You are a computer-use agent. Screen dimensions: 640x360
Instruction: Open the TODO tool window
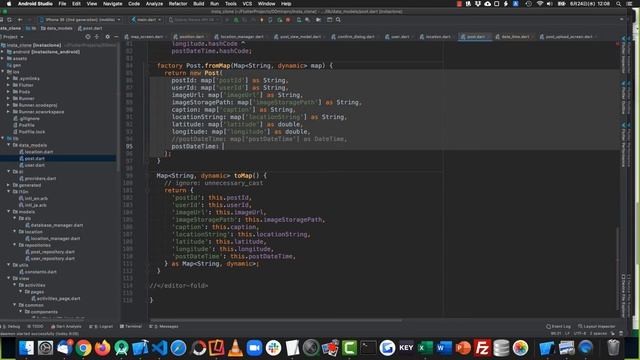pyautogui.click(x=35, y=327)
